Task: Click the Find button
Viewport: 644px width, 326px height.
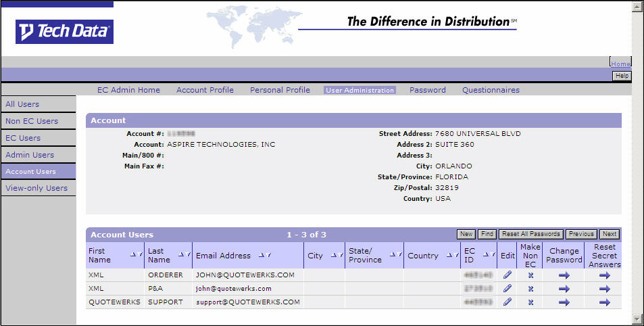Action: (x=487, y=234)
